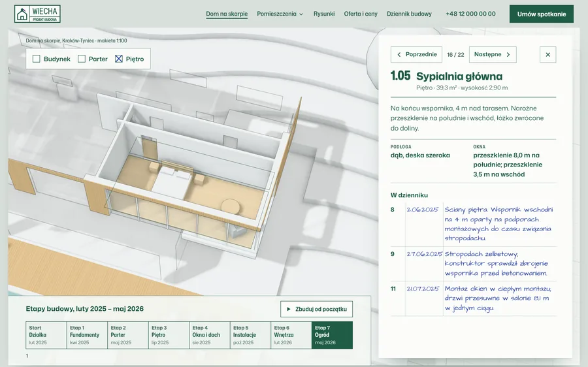The height and width of the screenshot is (367, 588).
Task: Toggle the Budynek checkbox
Action: [37, 59]
